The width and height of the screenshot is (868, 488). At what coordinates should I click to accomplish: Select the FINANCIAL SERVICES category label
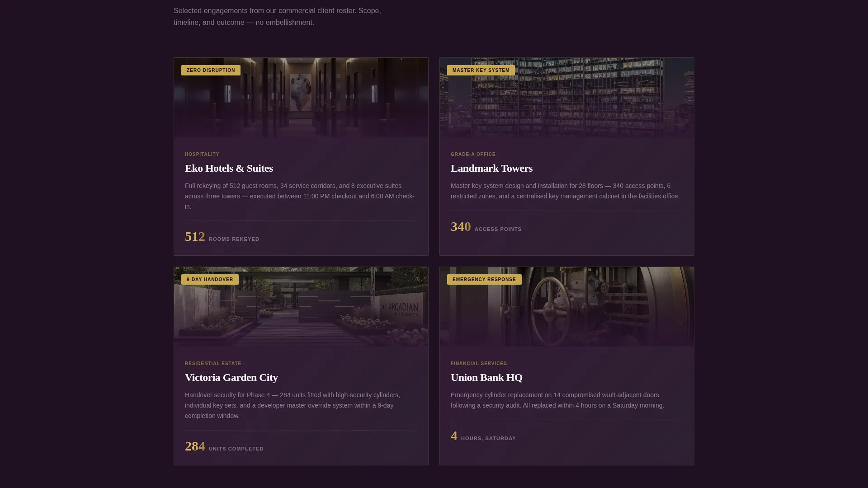click(479, 364)
